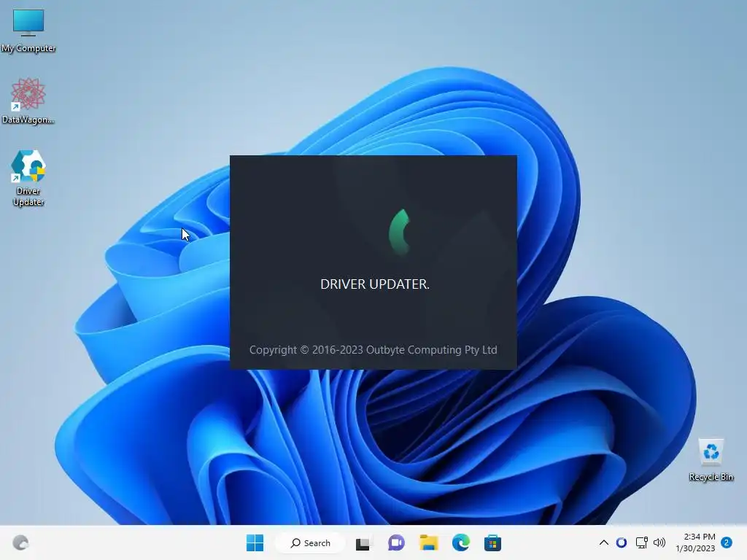Open Microsoft Store from the taskbar
This screenshot has height=560, width=747.
pos(492,542)
